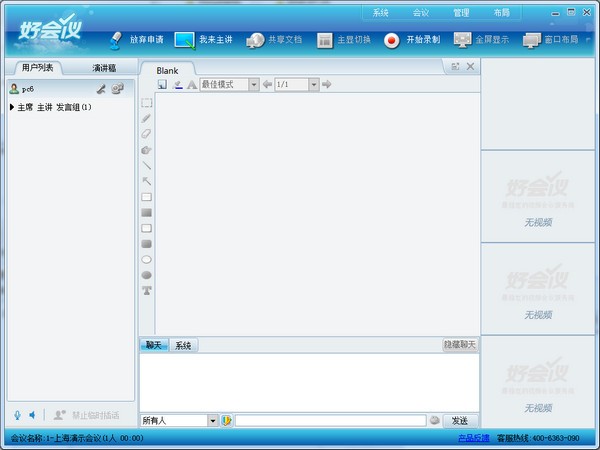Select the text T tool

tap(147, 290)
